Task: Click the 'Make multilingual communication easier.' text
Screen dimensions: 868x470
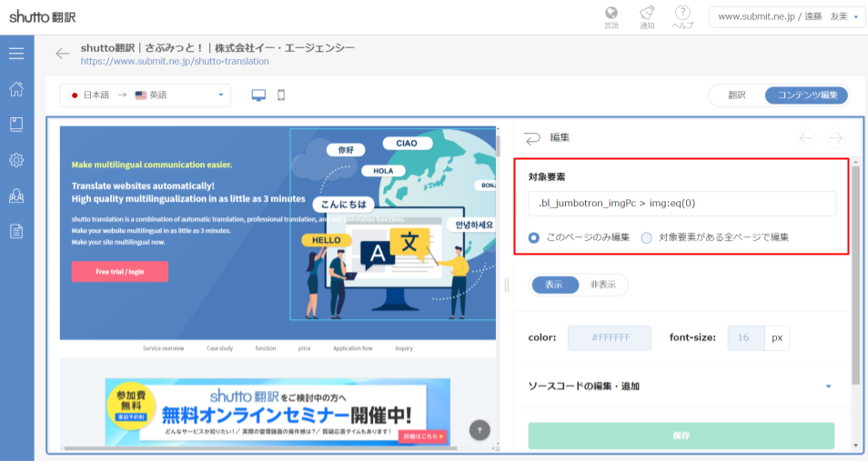Action: 152,165
